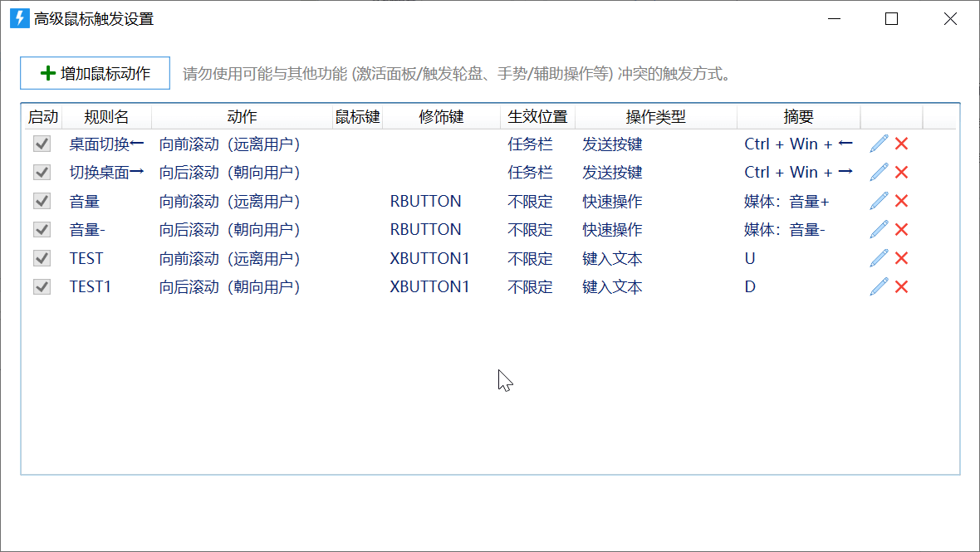Click 任务栏 in 桌面切换← row
Image resolution: width=980 pixels, height=552 pixels.
click(x=530, y=144)
